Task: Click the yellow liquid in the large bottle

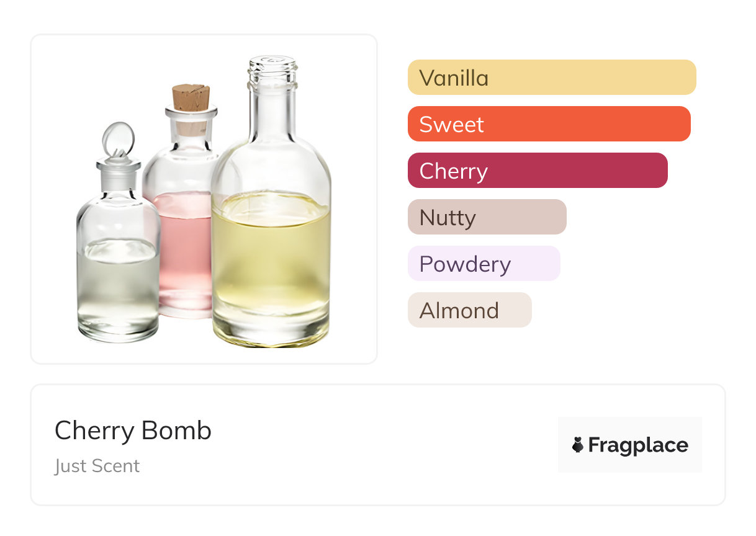Action: click(271, 261)
